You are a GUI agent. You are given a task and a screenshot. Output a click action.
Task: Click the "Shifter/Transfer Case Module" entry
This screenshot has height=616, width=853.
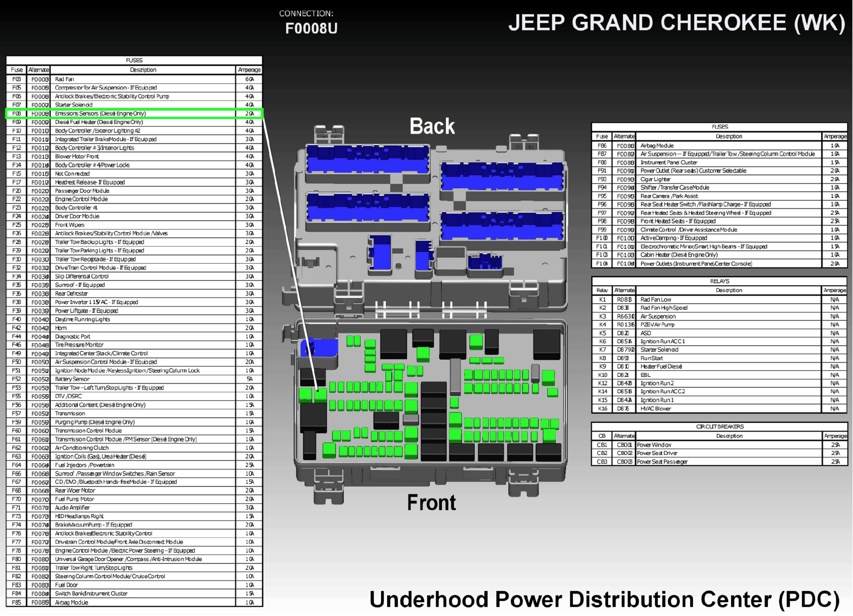tap(675, 188)
